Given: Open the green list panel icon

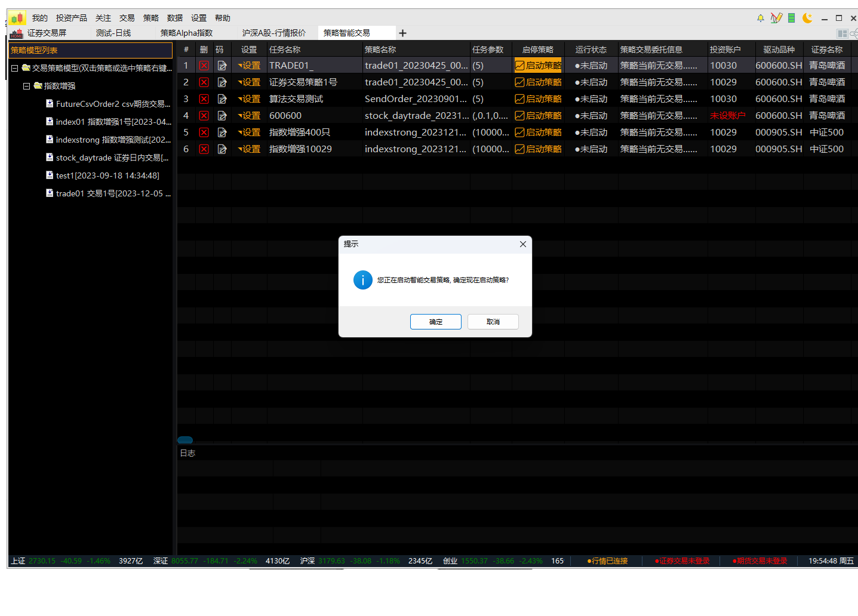Looking at the screenshot, I should pyautogui.click(x=792, y=18).
